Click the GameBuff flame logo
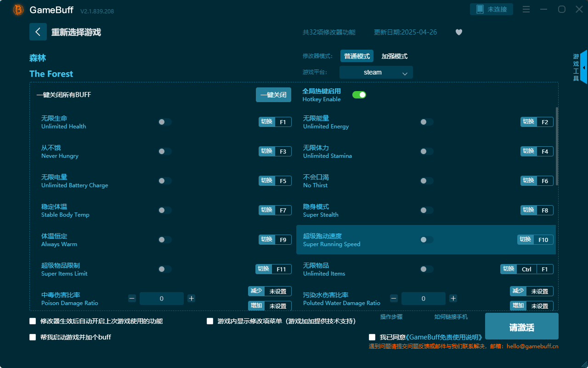 coord(17,10)
